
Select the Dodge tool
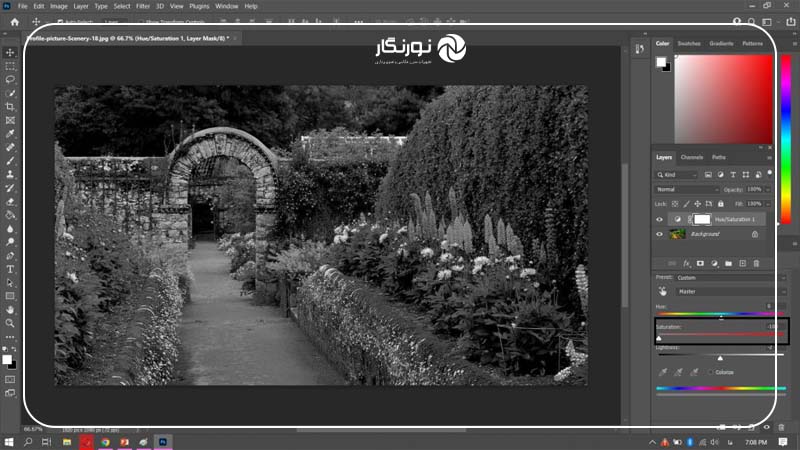(10, 242)
